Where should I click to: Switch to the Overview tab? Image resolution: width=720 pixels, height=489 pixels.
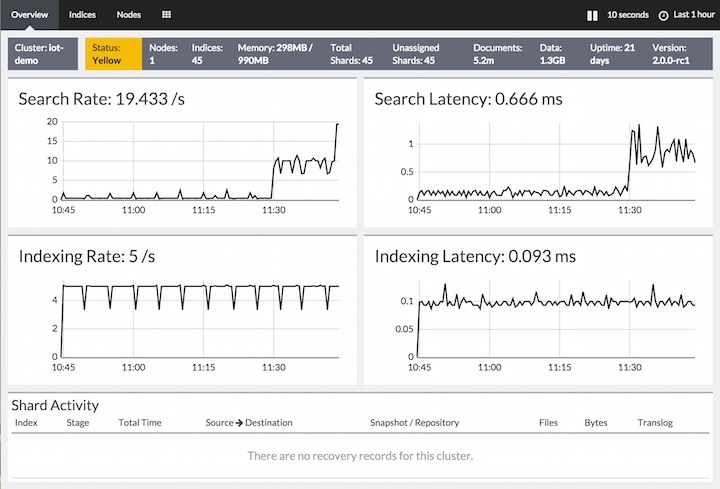point(29,15)
